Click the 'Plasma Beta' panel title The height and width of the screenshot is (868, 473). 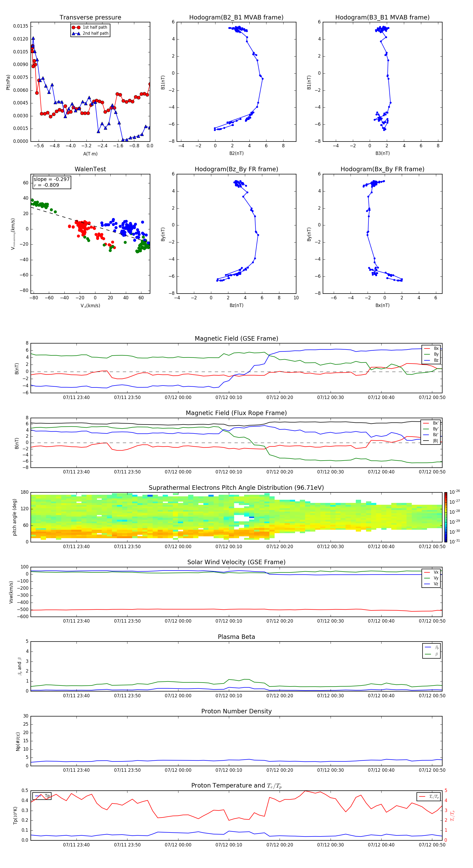pyautogui.click(x=236, y=637)
